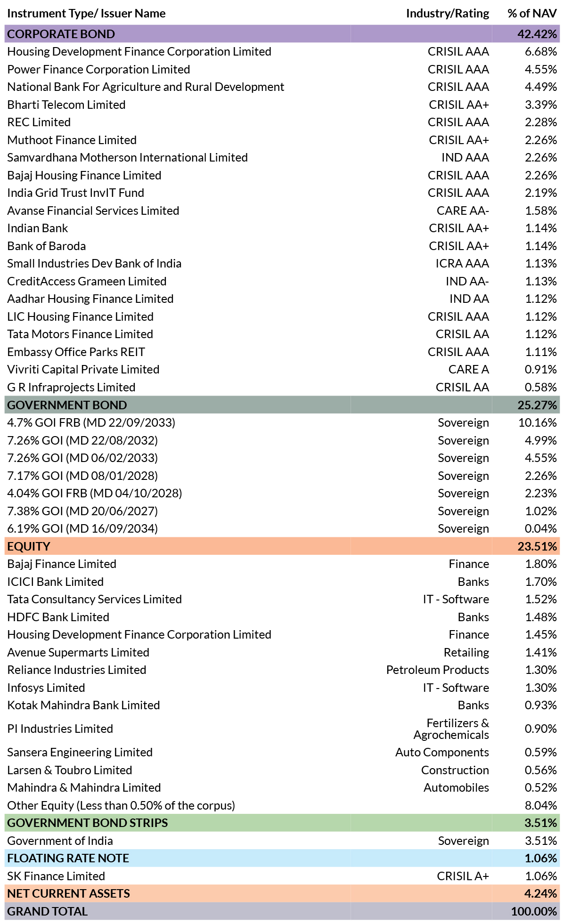Select GOVERNMENT BOND STRIPS header row
Image resolution: width=563 pixels, height=924 pixels.
click(88, 823)
